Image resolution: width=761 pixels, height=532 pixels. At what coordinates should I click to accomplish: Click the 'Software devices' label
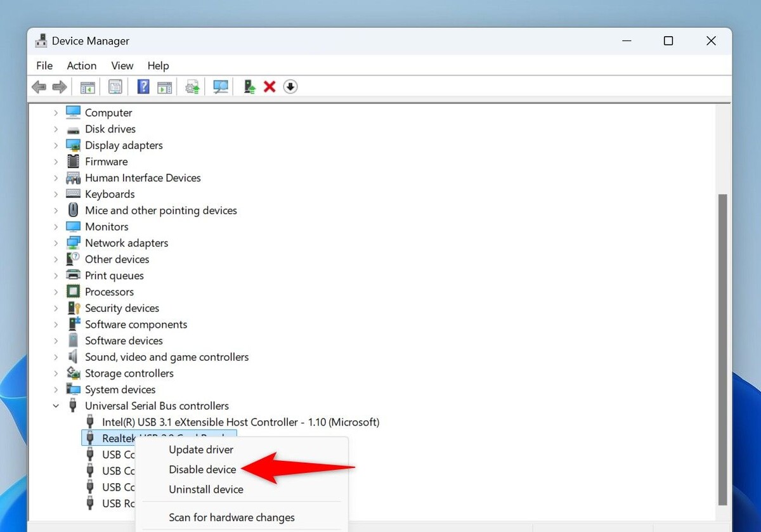click(x=124, y=341)
